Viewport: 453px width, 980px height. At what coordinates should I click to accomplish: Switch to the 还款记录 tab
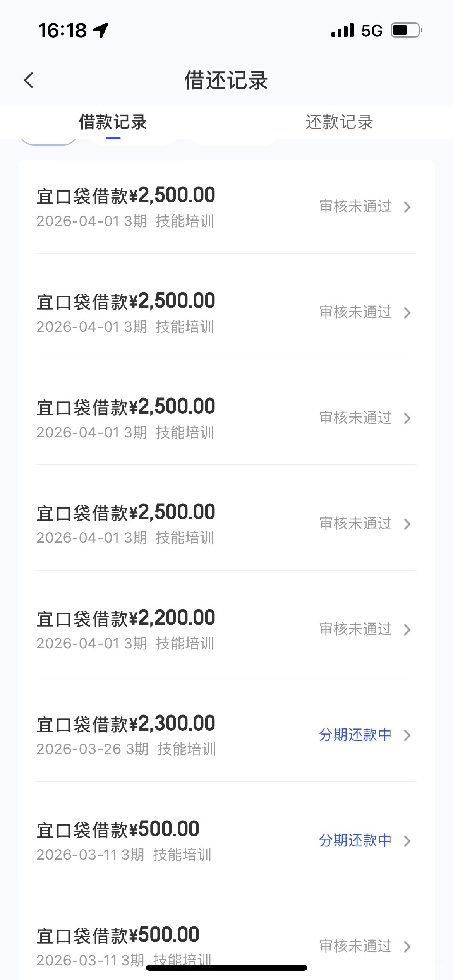point(339,122)
